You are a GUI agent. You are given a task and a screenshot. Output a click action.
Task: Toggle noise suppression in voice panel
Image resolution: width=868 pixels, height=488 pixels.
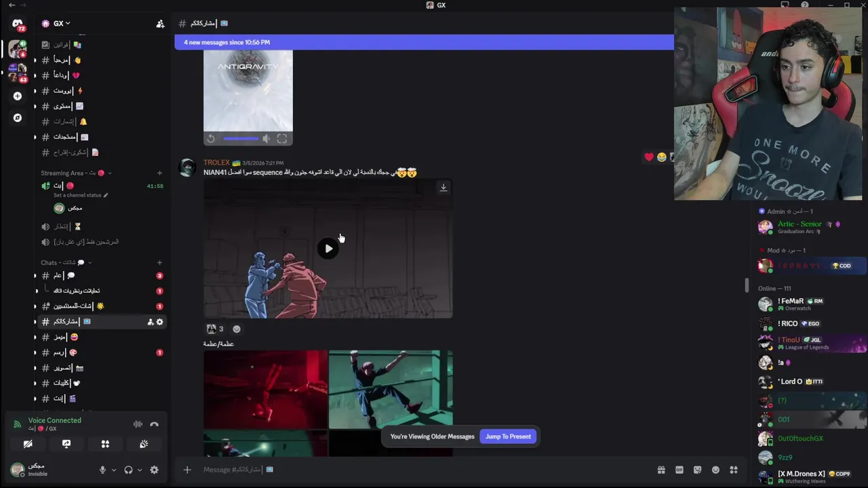(138, 424)
